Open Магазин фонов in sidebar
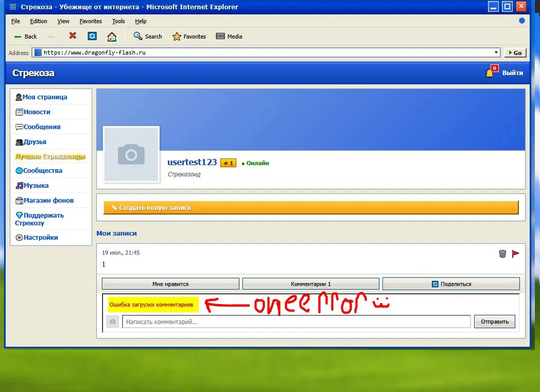The width and height of the screenshot is (540, 392). 44,200
